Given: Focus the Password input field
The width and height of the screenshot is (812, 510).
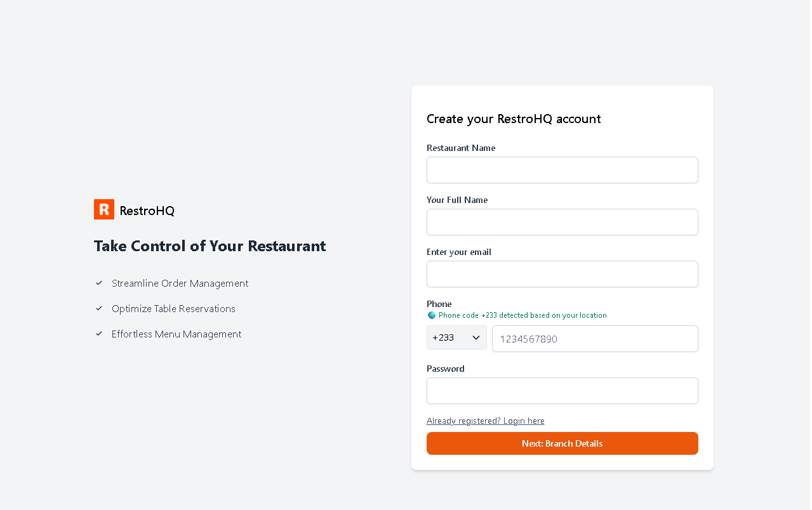Looking at the screenshot, I should pyautogui.click(x=562, y=391).
